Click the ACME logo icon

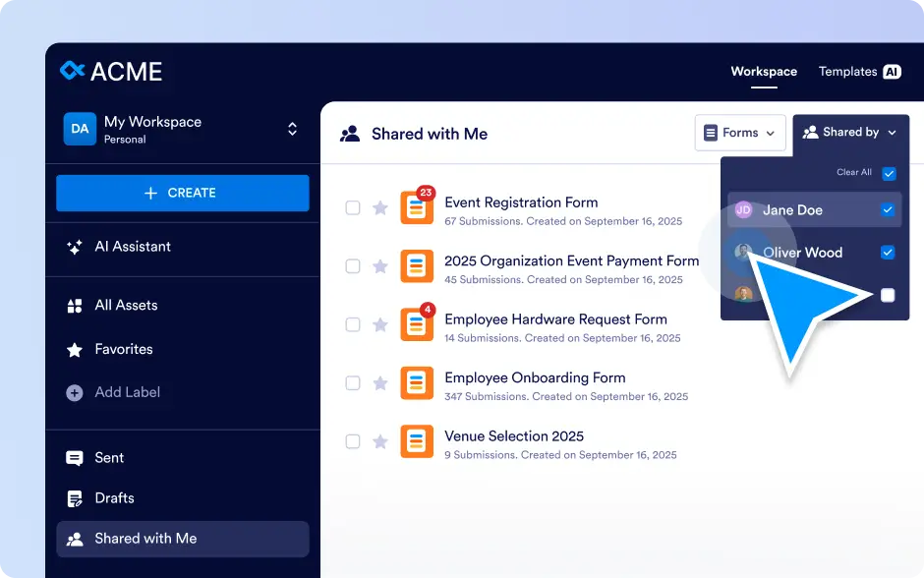73,70
